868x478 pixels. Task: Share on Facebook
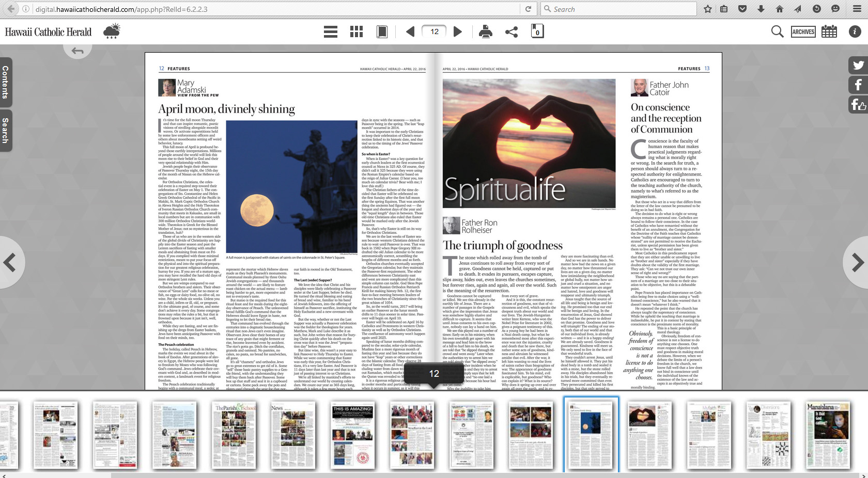pyautogui.click(x=858, y=85)
